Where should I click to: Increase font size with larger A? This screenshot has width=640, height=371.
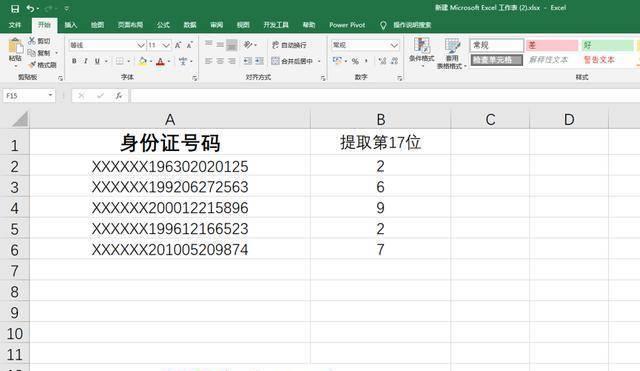pos(178,45)
